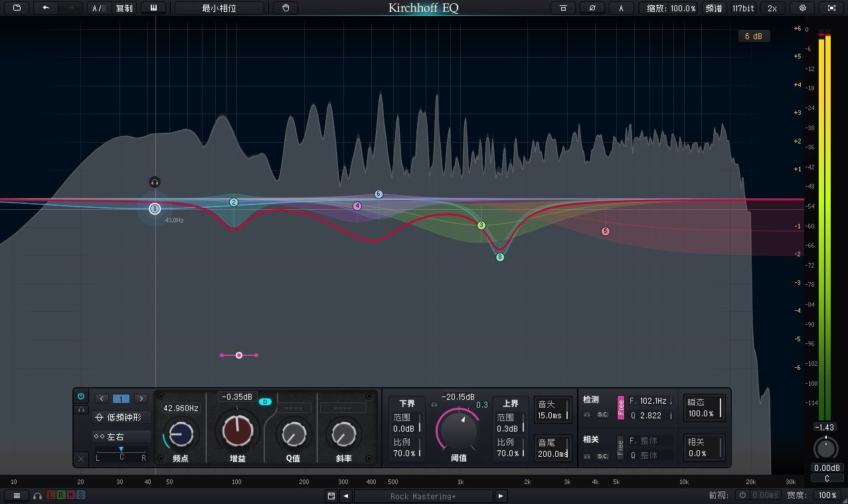Click the headphone monitor icon in bottom bar

(x=38, y=495)
